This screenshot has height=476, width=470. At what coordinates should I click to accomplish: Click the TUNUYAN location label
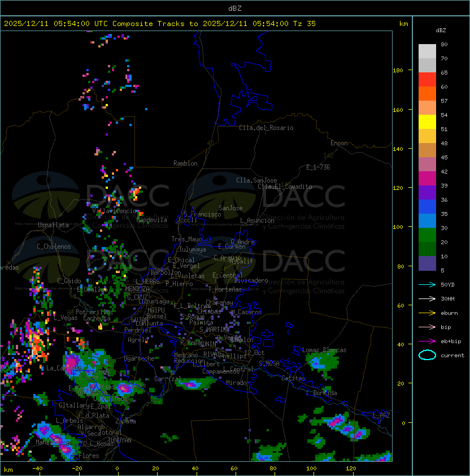(x=120, y=440)
